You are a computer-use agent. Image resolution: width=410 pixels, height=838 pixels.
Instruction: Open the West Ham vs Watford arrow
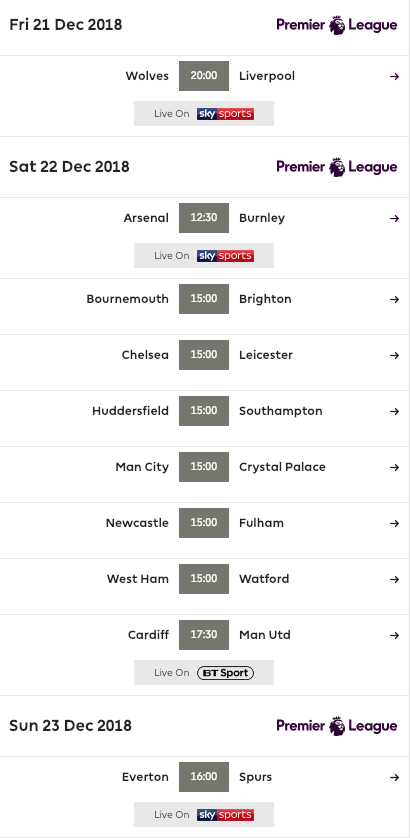click(x=394, y=579)
